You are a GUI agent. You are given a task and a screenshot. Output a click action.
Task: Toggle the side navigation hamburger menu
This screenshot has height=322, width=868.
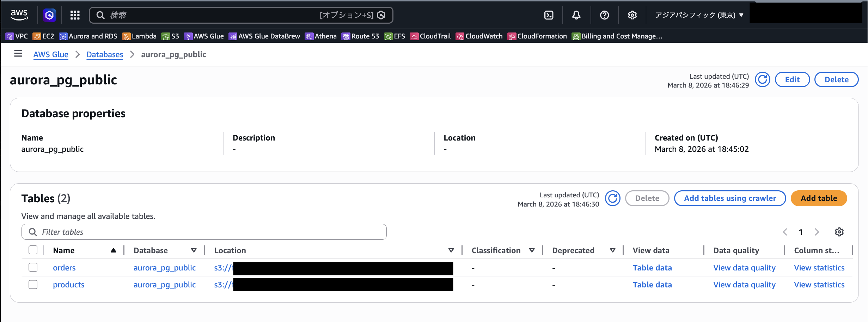click(18, 54)
